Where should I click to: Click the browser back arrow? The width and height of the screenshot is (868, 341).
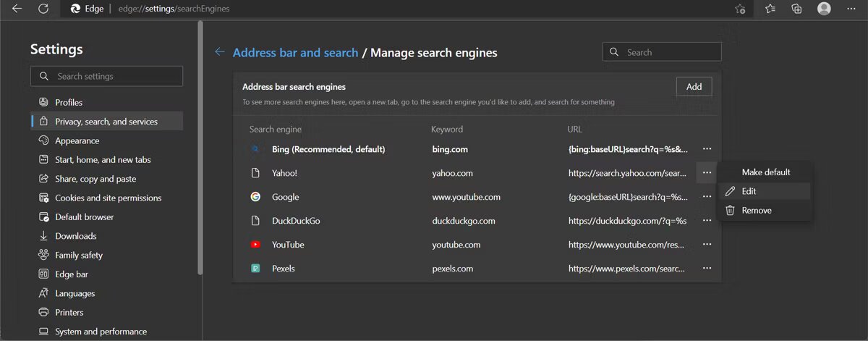tap(17, 9)
